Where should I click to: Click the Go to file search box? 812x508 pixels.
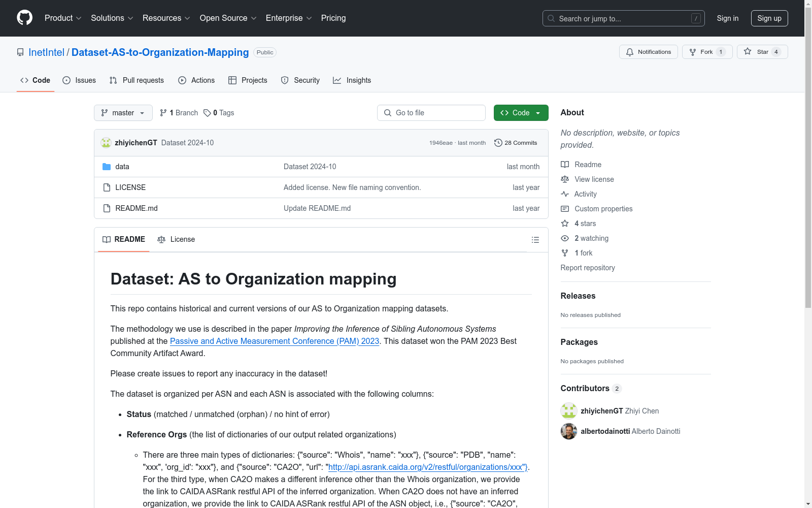point(431,113)
